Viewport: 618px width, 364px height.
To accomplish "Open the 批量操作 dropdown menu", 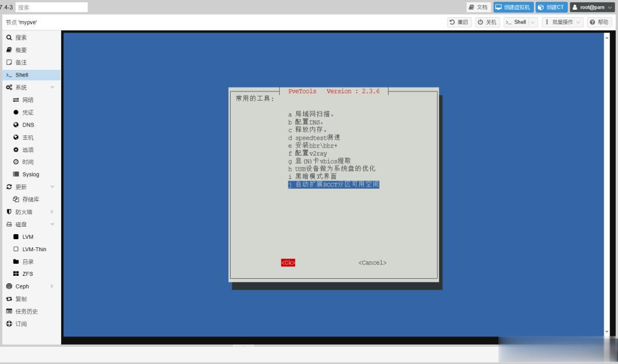I will pyautogui.click(x=562, y=22).
